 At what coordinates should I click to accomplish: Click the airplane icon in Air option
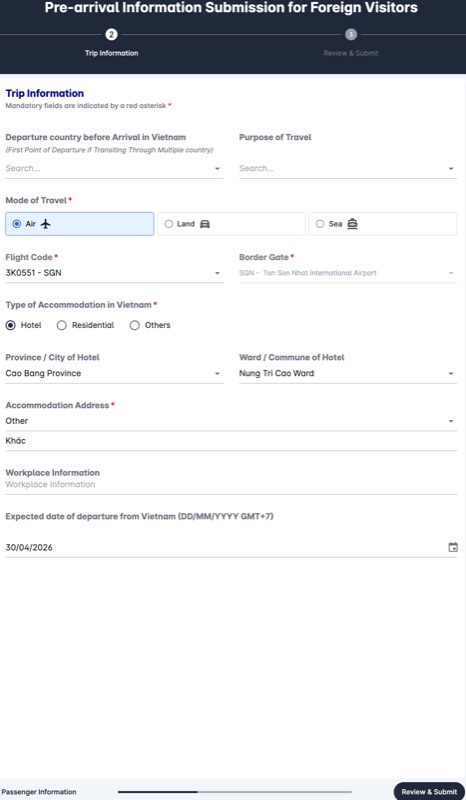pyautogui.click(x=46, y=224)
